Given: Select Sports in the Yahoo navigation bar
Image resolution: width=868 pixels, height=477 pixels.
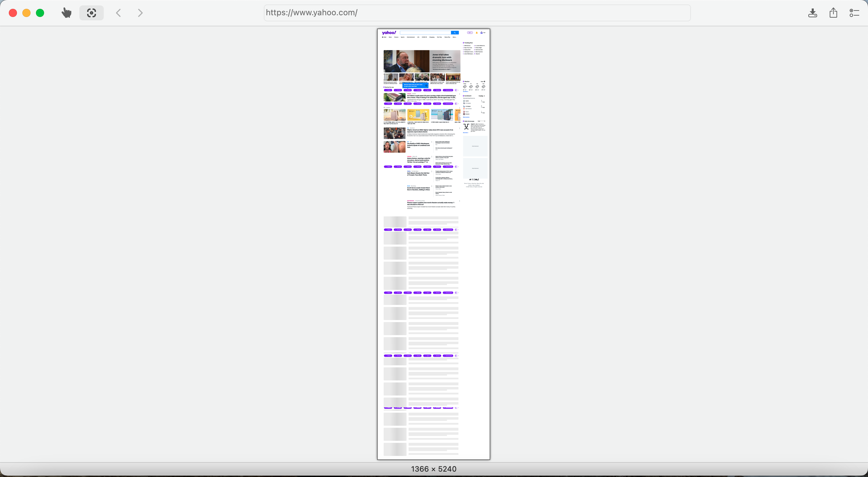Looking at the screenshot, I should (x=402, y=37).
